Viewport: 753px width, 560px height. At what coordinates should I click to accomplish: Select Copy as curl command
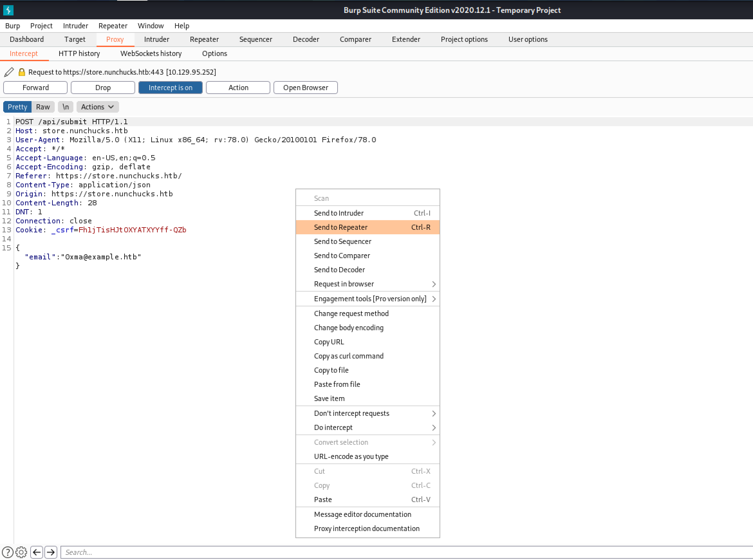tap(368, 356)
